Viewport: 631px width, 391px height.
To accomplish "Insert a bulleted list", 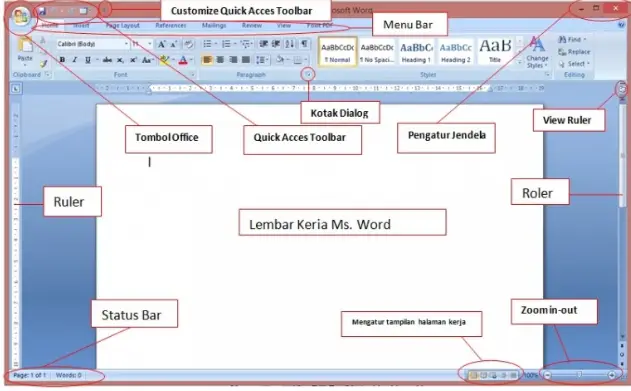I will [x=207, y=43].
